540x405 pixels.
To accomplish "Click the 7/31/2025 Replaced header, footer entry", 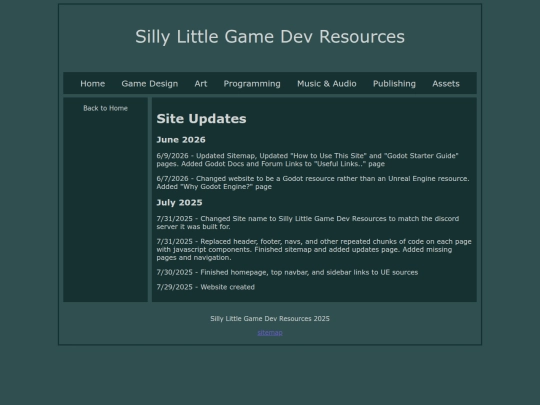I will 314,249.
